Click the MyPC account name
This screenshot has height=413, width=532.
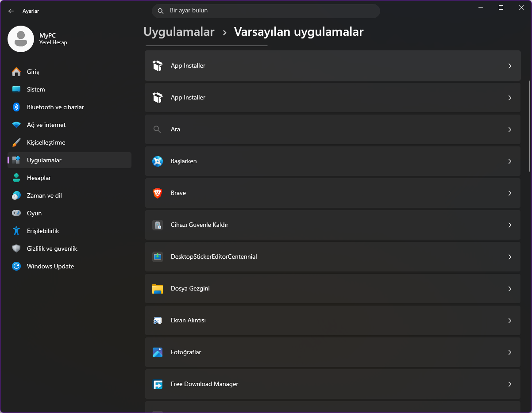(47, 35)
